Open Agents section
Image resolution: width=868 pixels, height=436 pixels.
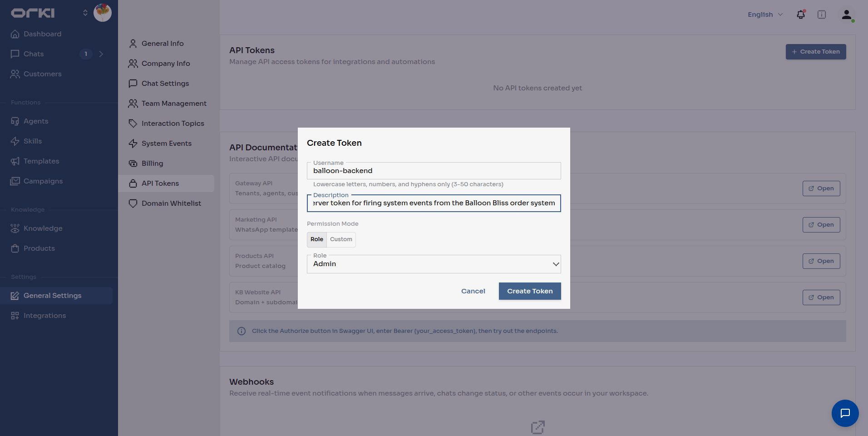(x=36, y=121)
